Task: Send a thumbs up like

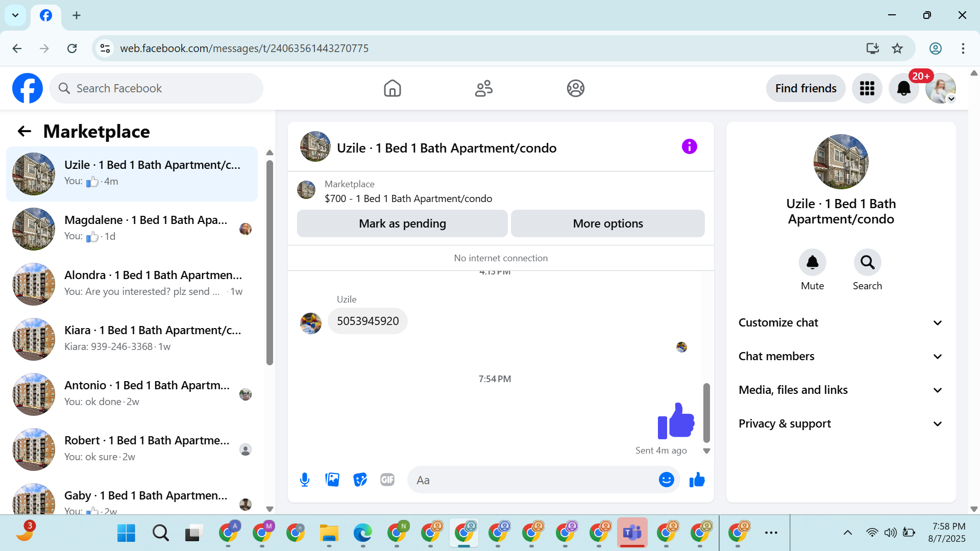Action: coord(697,480)
